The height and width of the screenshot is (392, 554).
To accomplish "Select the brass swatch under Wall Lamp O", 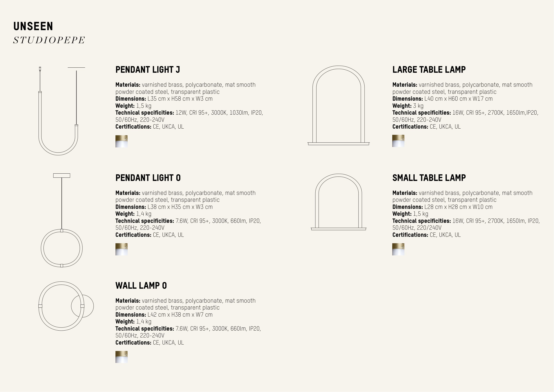I will tap(121, 357).
